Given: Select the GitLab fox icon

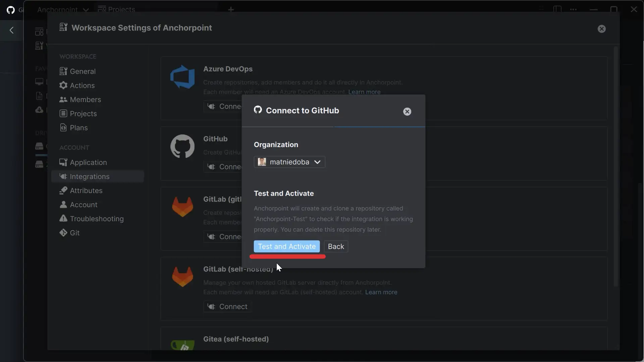Looking at the screenshot, I should 182,206.
